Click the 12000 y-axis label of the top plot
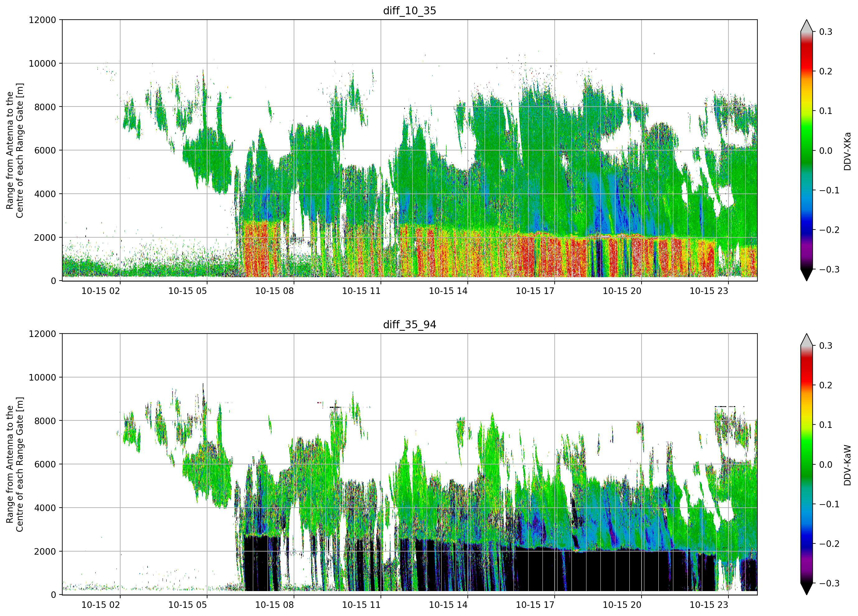This screenshot has height=616, width=858. coord(42,20)
